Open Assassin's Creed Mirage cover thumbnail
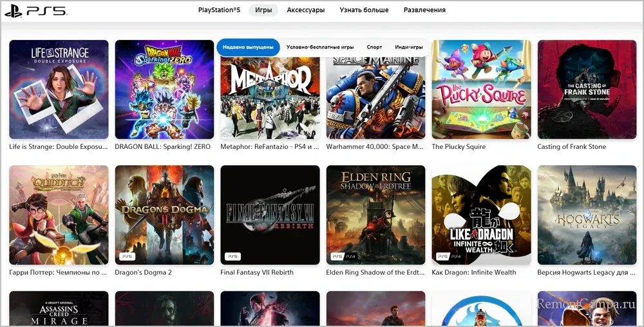Screen dimensions: 644x327 59,309
